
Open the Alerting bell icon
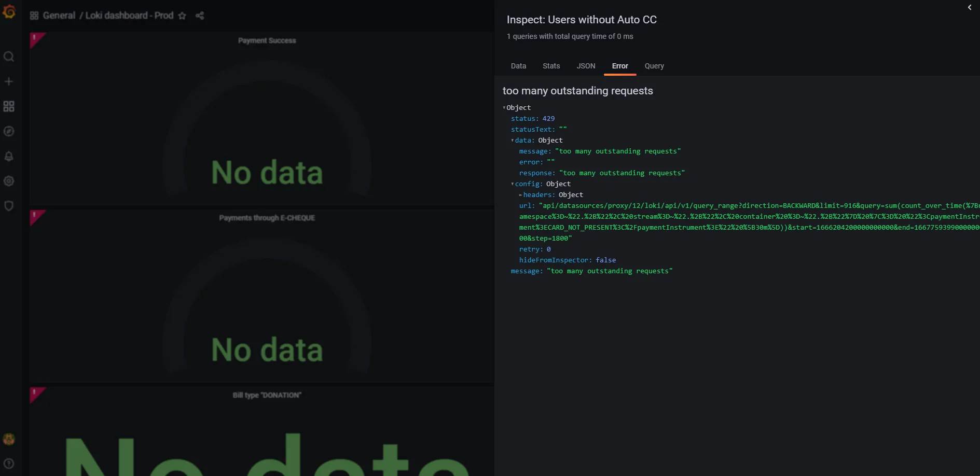(9, 156)
